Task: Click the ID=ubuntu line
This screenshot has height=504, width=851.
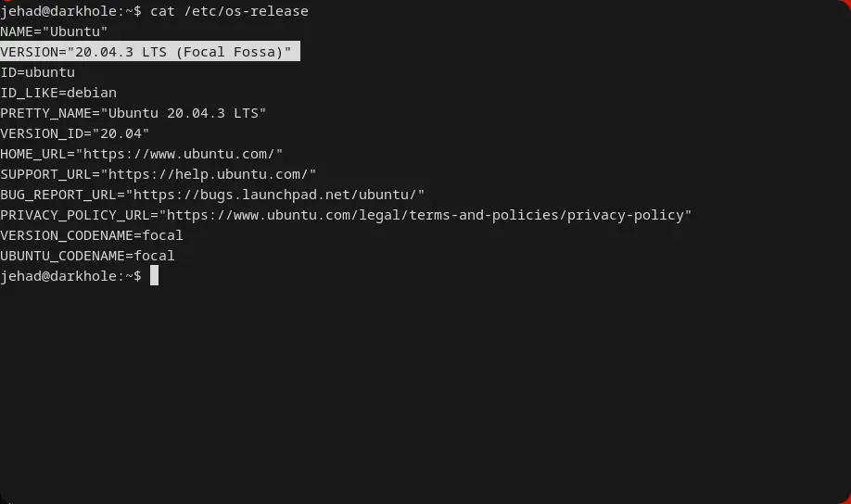Action: (38, 72)
